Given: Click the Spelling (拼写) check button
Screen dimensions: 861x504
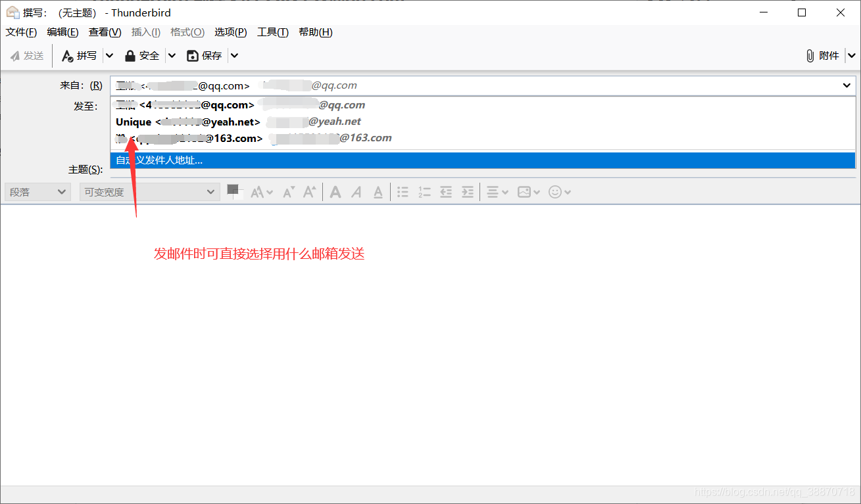Looking at the screenshot, I should (79, 56).
